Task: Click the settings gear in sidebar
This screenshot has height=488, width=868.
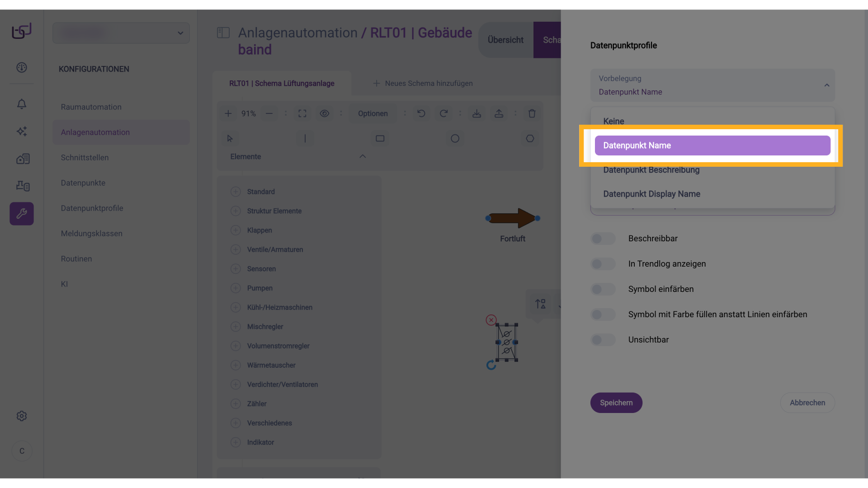Action: 22,416
